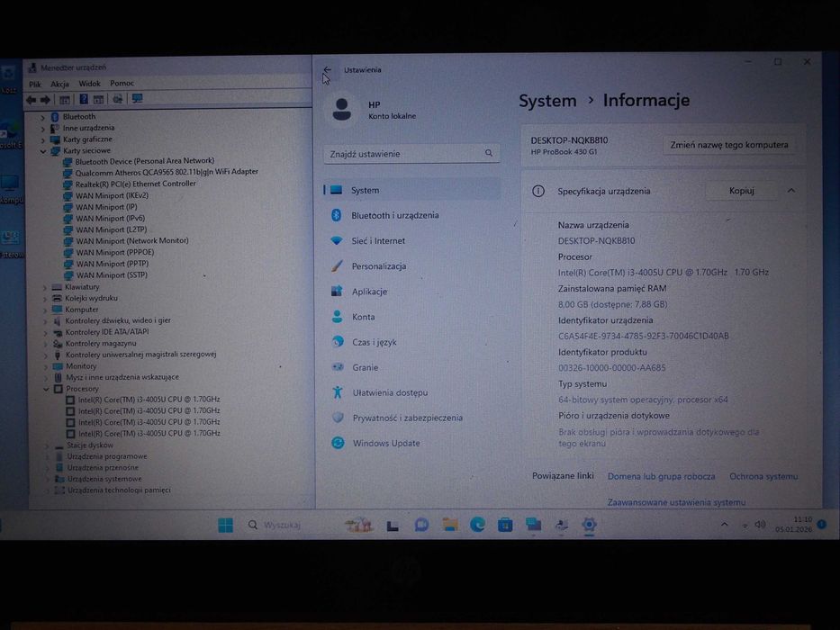Click the Windows Update refresh icon

(338, 443)
